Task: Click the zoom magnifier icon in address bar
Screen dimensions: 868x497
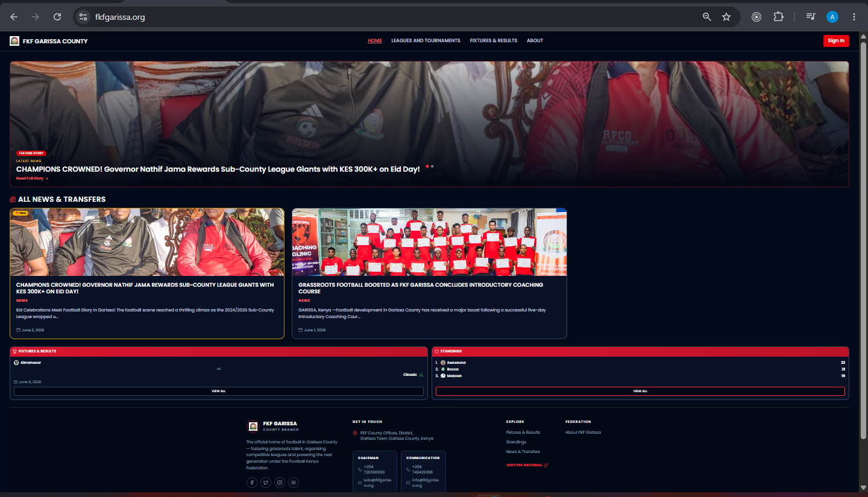Action: [x=707, y=17]
